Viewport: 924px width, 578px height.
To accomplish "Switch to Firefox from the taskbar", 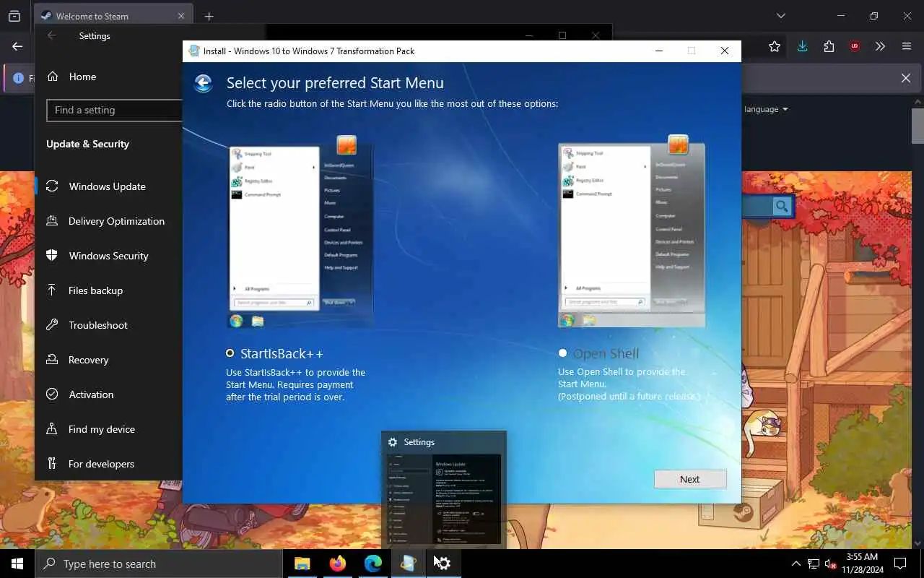I will point(337,564).
